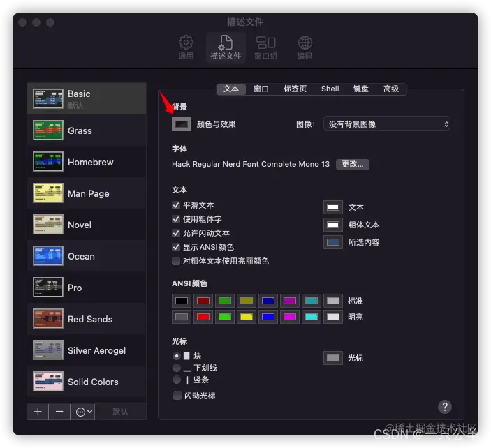
Task: Select the Silver Aerogel profile
Action: click(x=87, y=350)
